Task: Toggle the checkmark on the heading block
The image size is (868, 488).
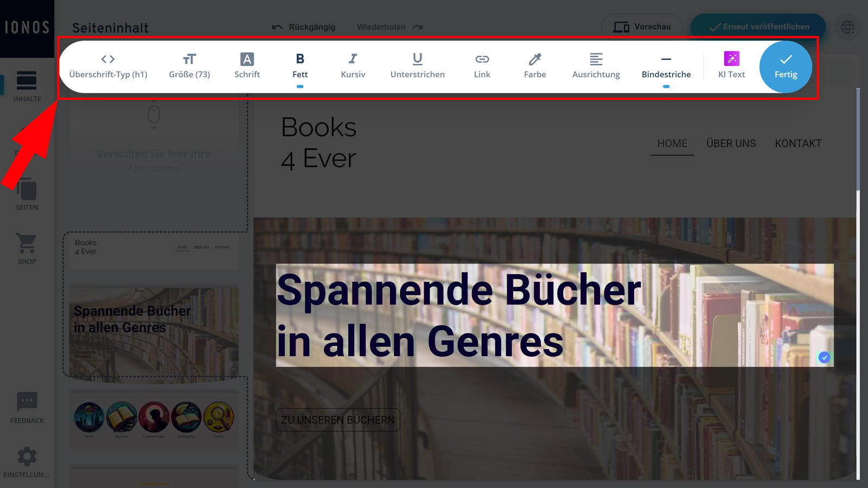Action: 825,357
